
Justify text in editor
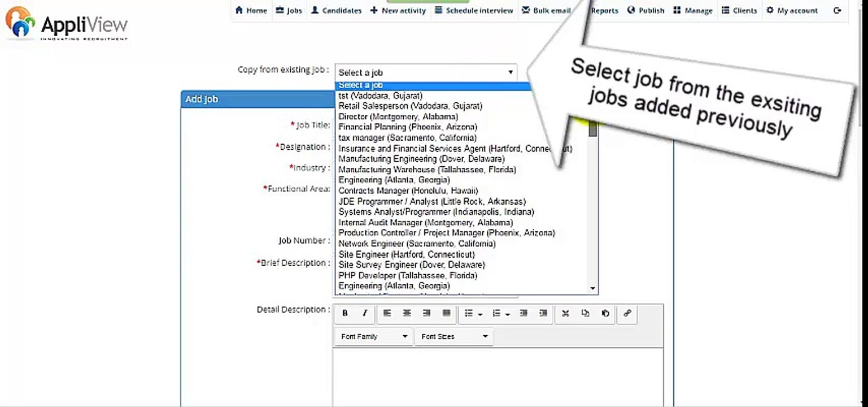pyautogui.click(x=446, y=313)
